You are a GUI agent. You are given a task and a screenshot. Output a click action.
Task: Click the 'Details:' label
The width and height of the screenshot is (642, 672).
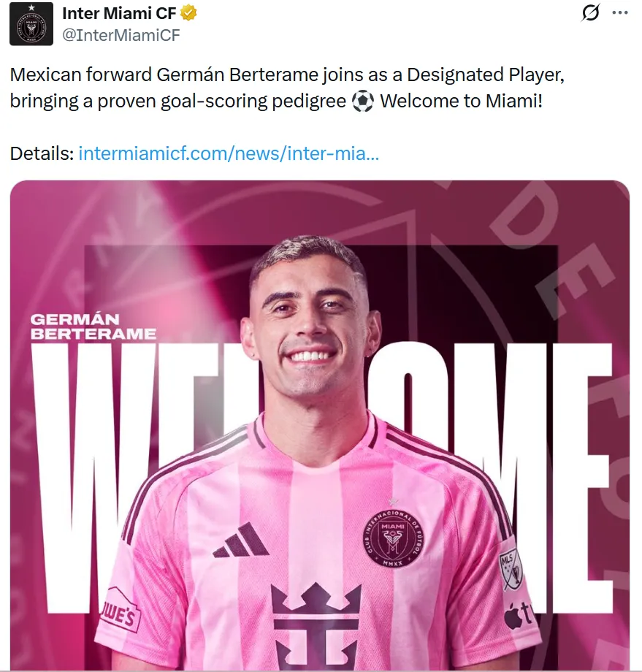click(42, 153)
